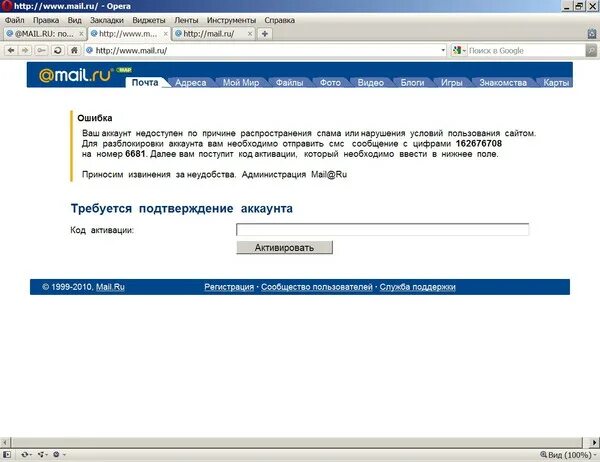Open the Opera Turbo icon in status bar
This screenshot has width=600, height=462.
point(58,454)
